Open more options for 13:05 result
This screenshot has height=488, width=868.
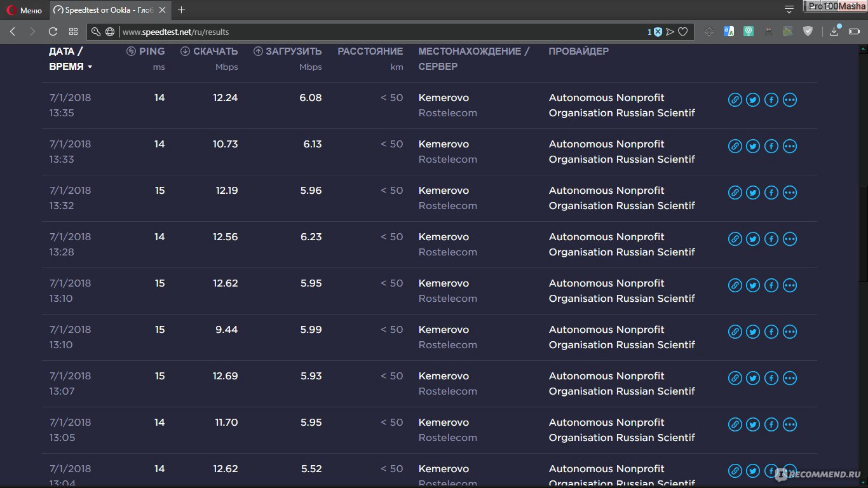click(x=790, y=424)
